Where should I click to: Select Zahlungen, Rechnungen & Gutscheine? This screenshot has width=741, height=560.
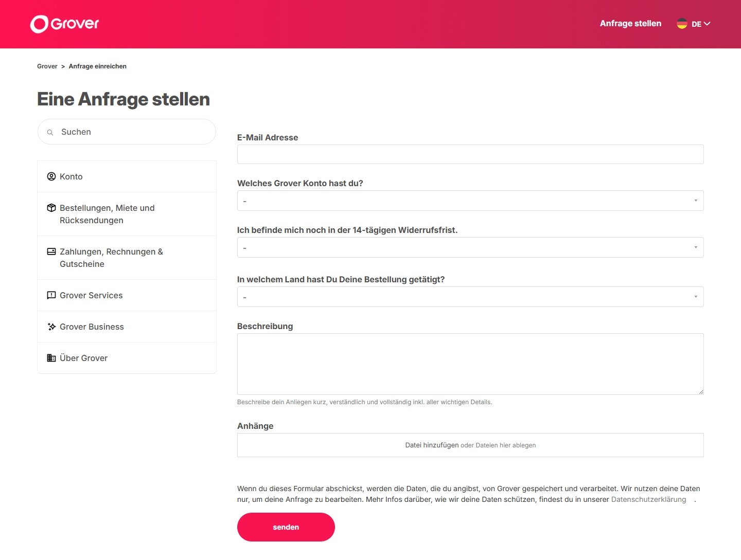[x=127, y=258]
